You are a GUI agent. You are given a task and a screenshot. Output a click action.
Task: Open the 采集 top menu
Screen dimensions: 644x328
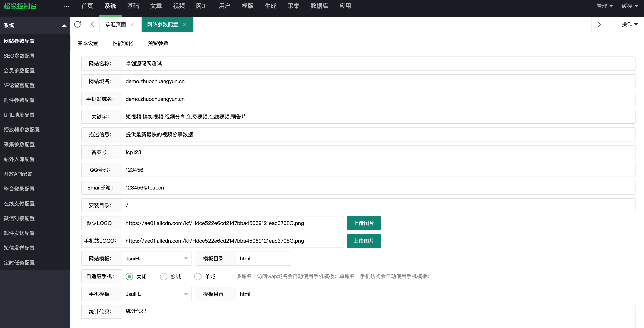click(294, 6)
